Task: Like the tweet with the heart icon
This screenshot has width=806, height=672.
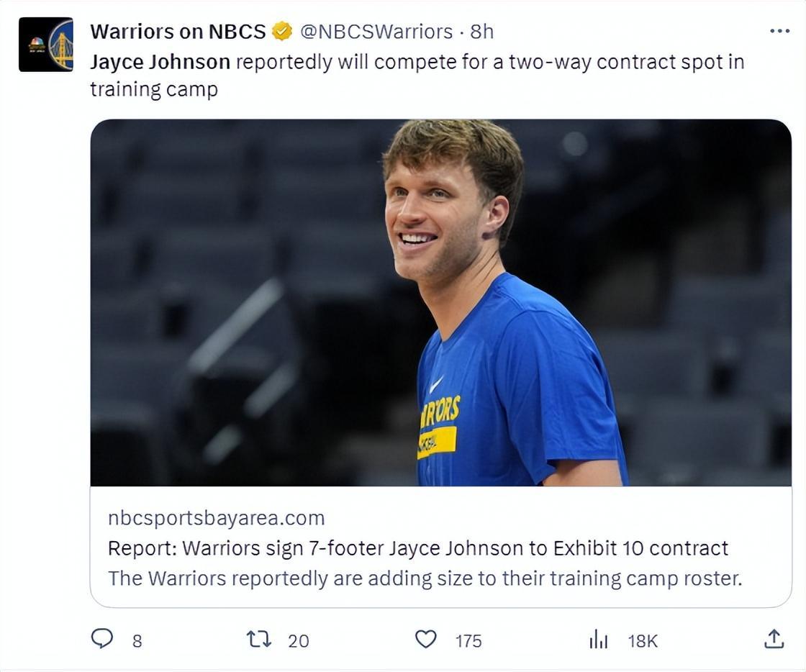Action: tap(426, 639)
